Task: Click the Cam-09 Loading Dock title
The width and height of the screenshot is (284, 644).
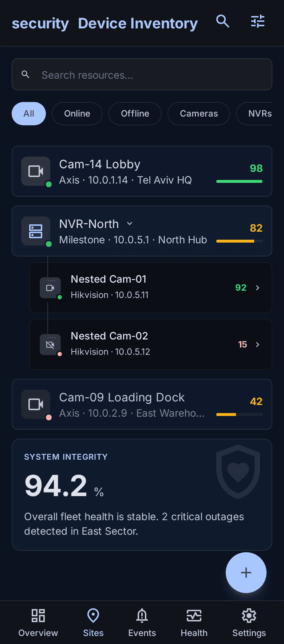Action: 122,397
